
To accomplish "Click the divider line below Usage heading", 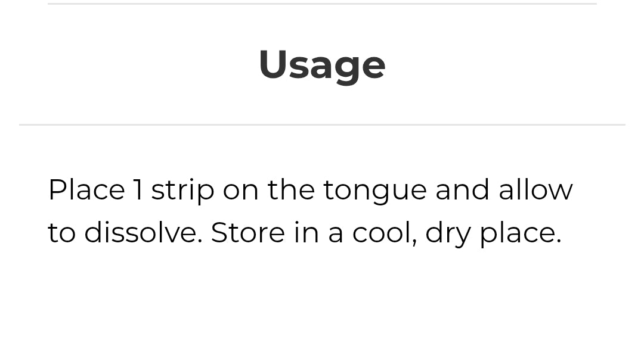I will [x=322, y=125].
